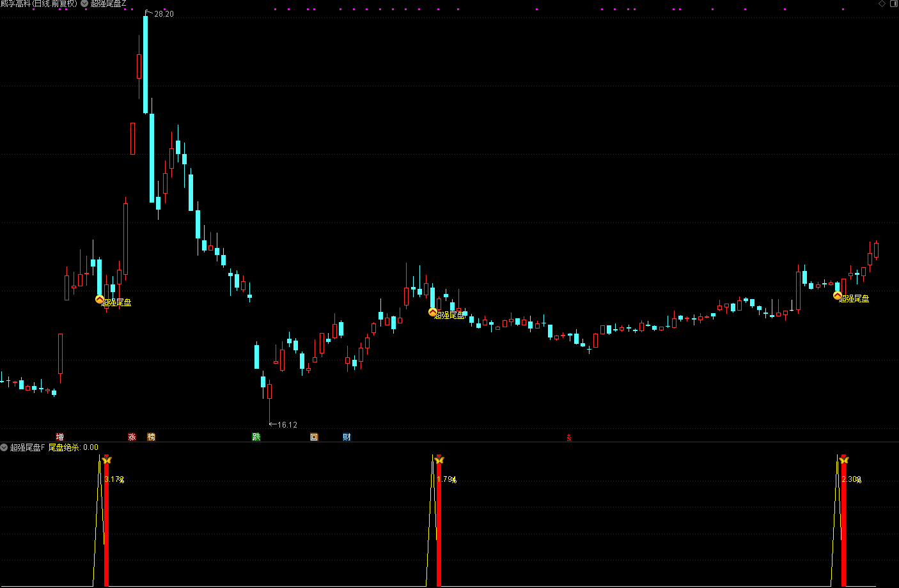Click the 回 buyback event marker
The height and width of the screenshot is (588, 899).
[314, 437]
